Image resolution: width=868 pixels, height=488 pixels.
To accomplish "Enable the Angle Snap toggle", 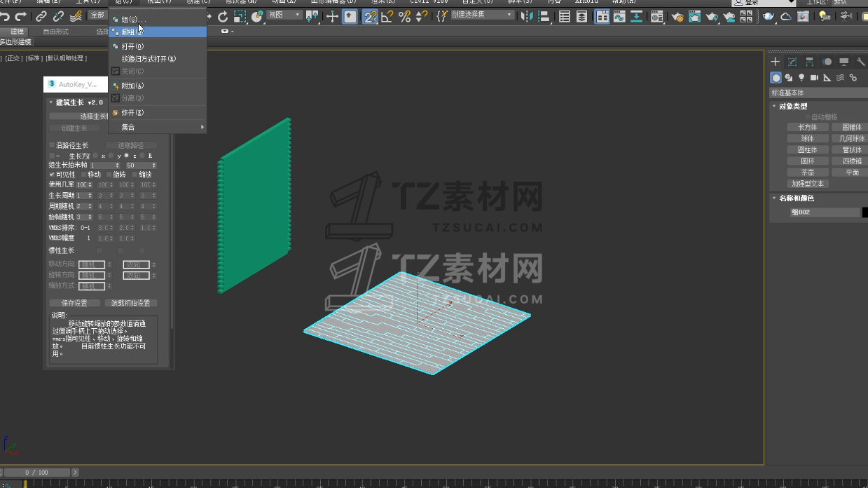I will 387,17.
